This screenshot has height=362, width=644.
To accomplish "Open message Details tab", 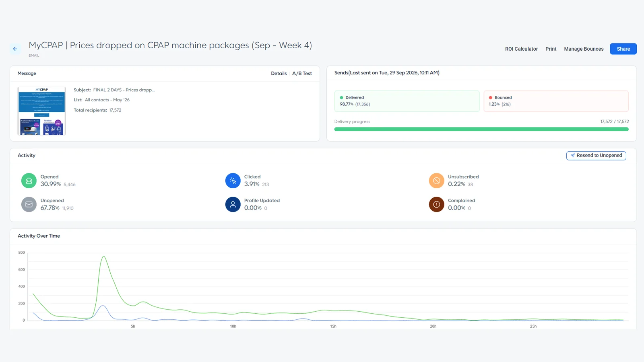I will (x=279, y=74).
